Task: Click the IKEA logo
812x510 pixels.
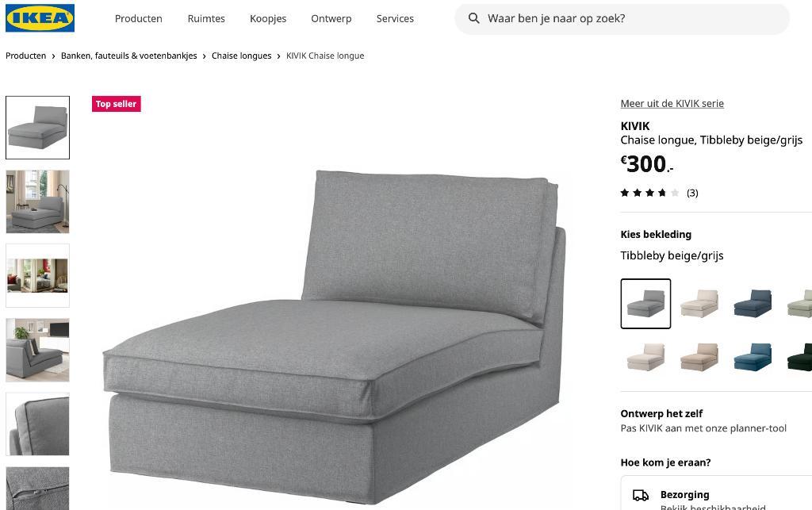Action: (x=40, y=18)
